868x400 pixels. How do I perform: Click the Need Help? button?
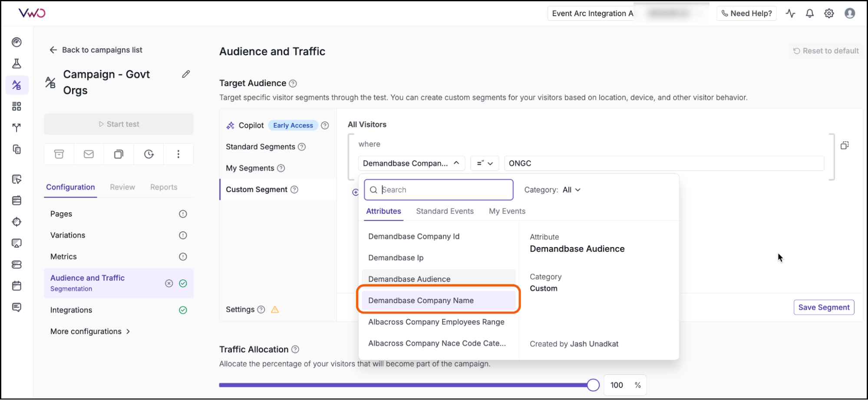point(746,13)
